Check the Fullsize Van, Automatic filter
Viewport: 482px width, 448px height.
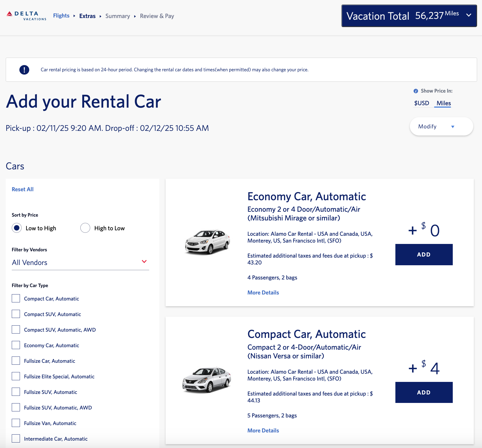point(16,423)
